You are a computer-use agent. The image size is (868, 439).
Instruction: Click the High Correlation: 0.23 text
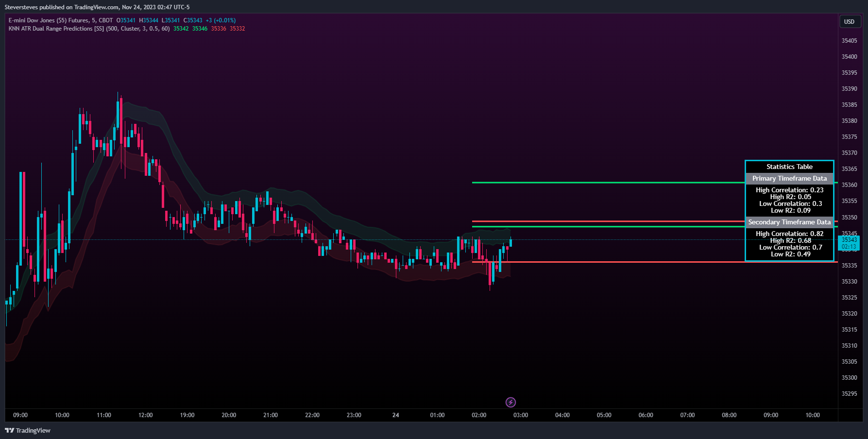point(789,190)
